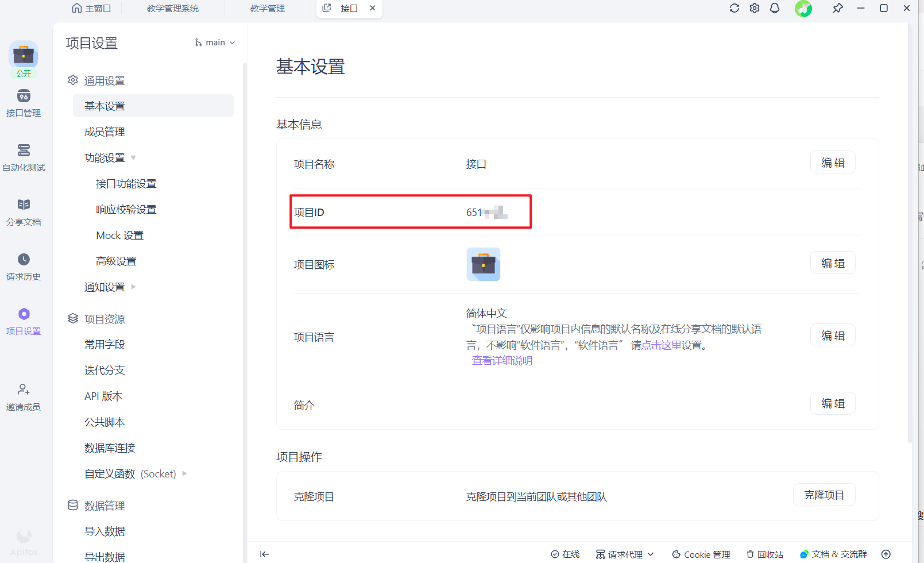
Task: Collapse the 功能设置 section
Action: coord(133,157)
